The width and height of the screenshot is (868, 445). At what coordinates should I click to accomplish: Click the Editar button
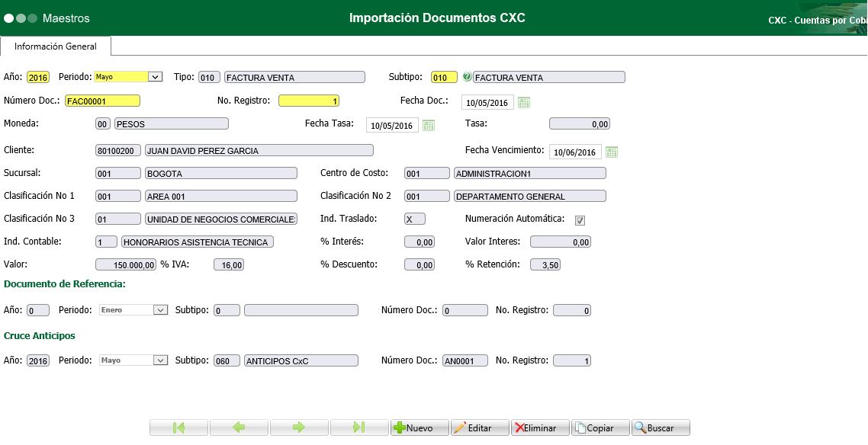480,427
